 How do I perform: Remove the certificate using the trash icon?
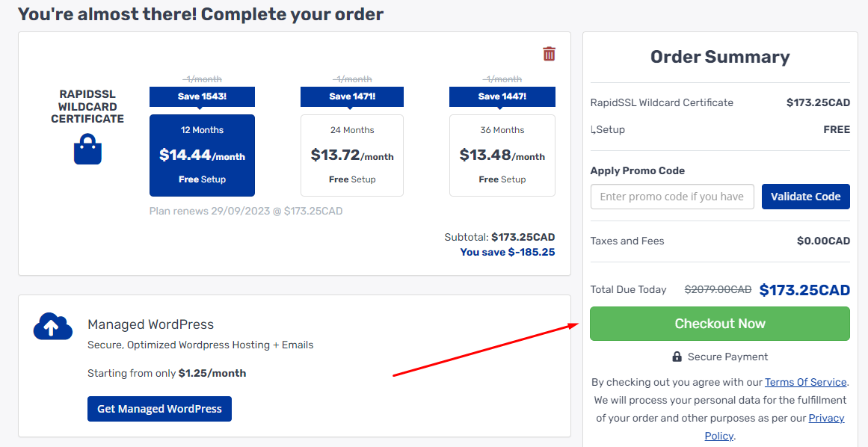[x=549, y=54]
